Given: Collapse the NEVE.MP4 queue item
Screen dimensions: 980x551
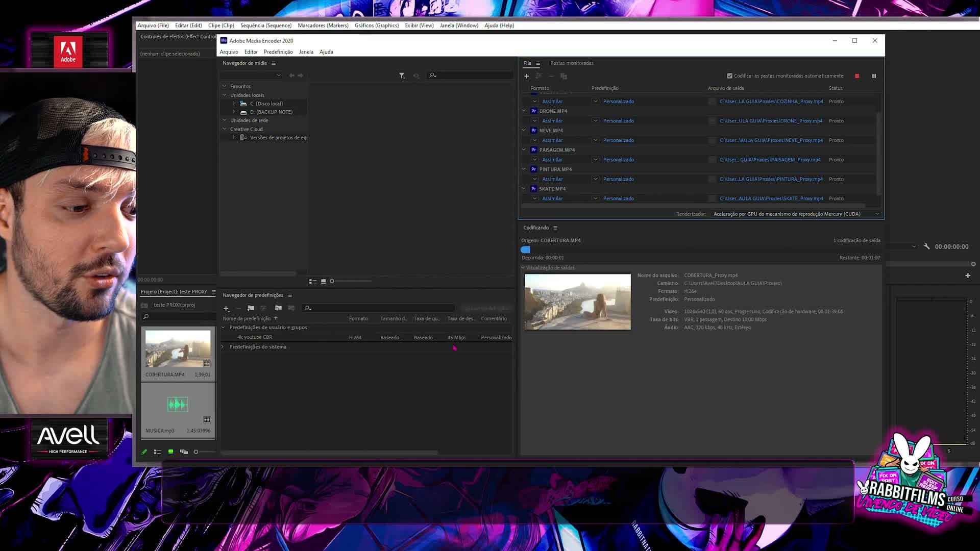Looking at the screenshot, I should pos(524,131).
